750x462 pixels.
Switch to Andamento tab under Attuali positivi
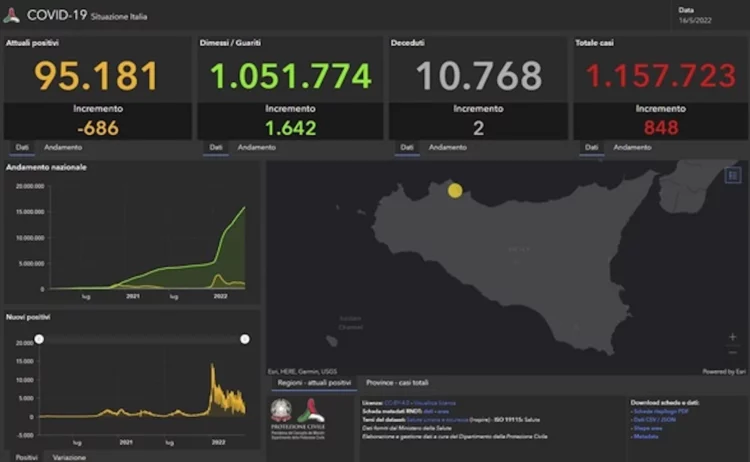[x=63, y=147]
